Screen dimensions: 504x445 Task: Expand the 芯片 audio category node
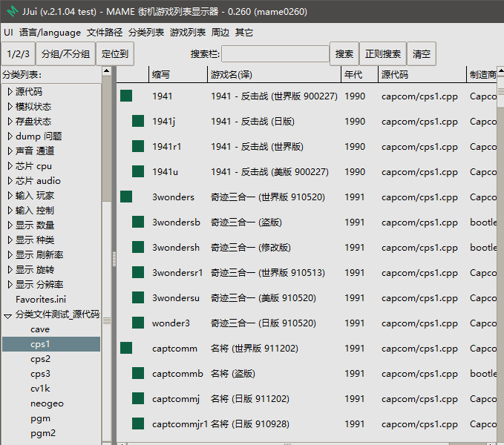(10, 181)
